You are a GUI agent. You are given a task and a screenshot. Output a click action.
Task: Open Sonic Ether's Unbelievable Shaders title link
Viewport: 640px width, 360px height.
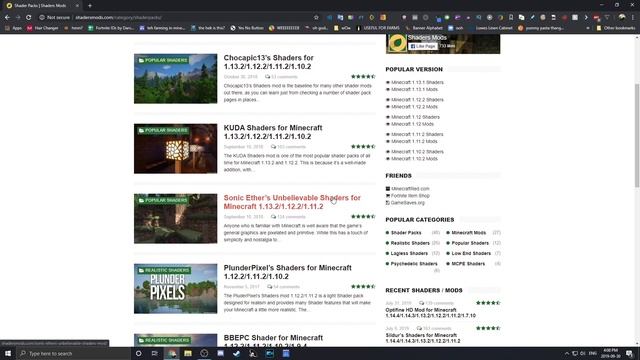coord(292,202)
